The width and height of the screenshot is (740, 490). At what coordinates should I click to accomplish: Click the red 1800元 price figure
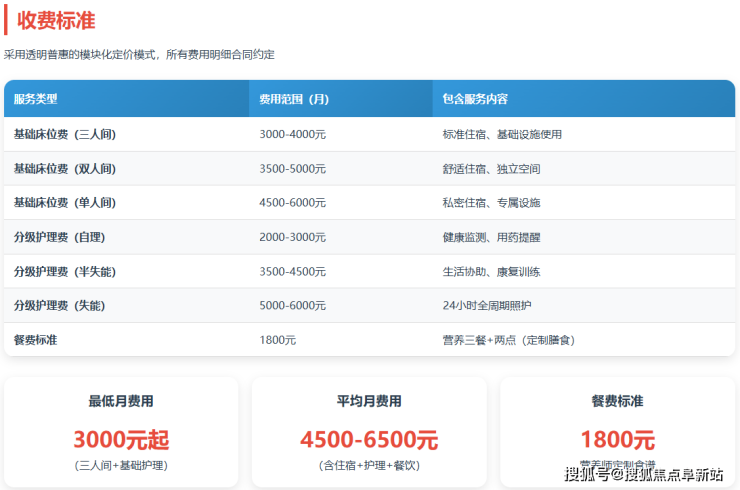pos(617,440)
